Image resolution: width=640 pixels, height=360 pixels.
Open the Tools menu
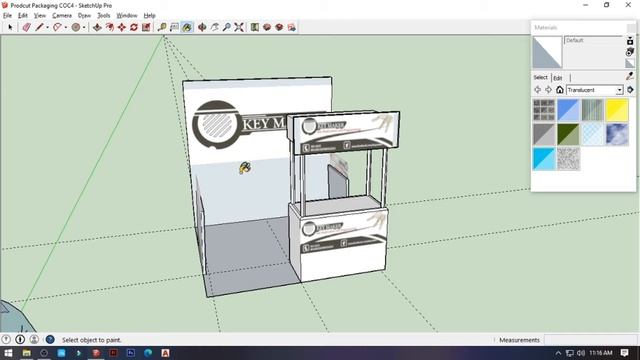pyautogui.click(x=103, y=16)
